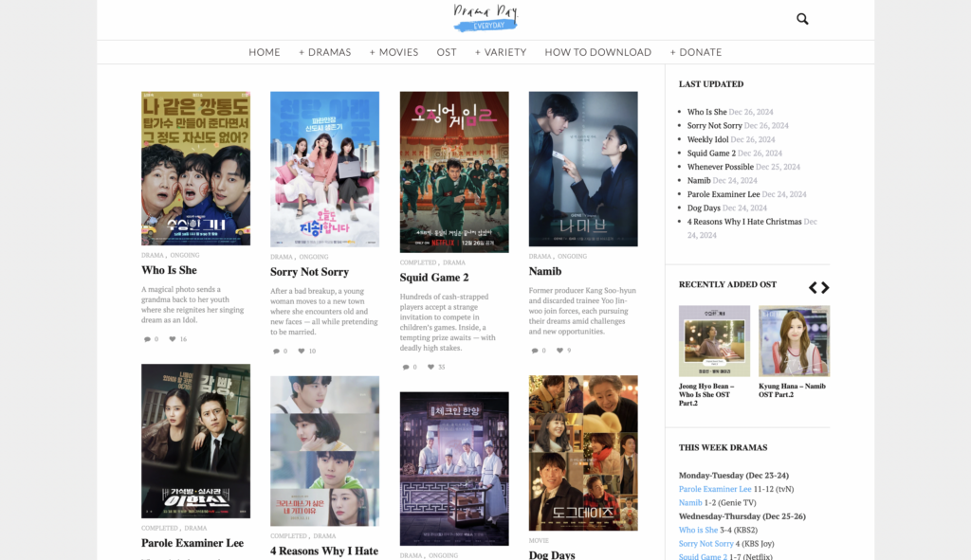Click the comment icon under Squid Game 2
971x560 pixels.
405,367
